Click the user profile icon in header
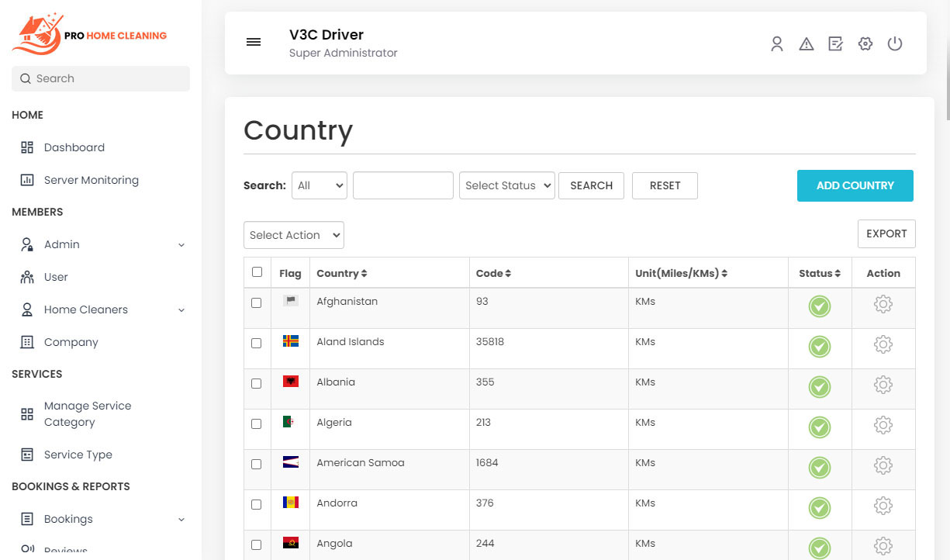 [x=776, y=44]
